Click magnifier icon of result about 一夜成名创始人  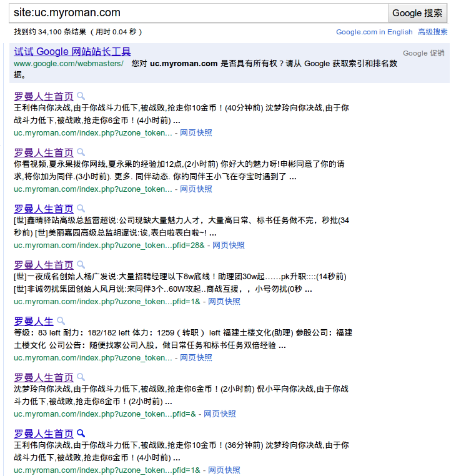(81, 265)
